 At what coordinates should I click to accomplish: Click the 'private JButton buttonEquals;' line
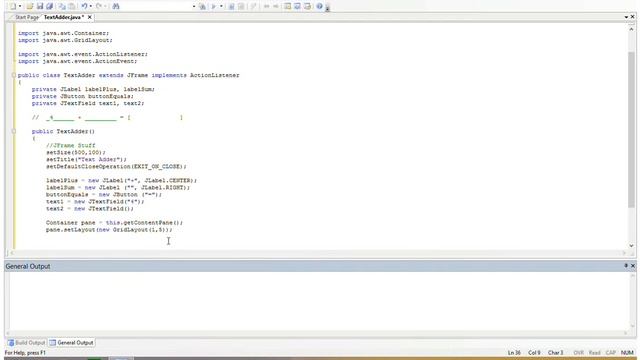pos(83,96)
